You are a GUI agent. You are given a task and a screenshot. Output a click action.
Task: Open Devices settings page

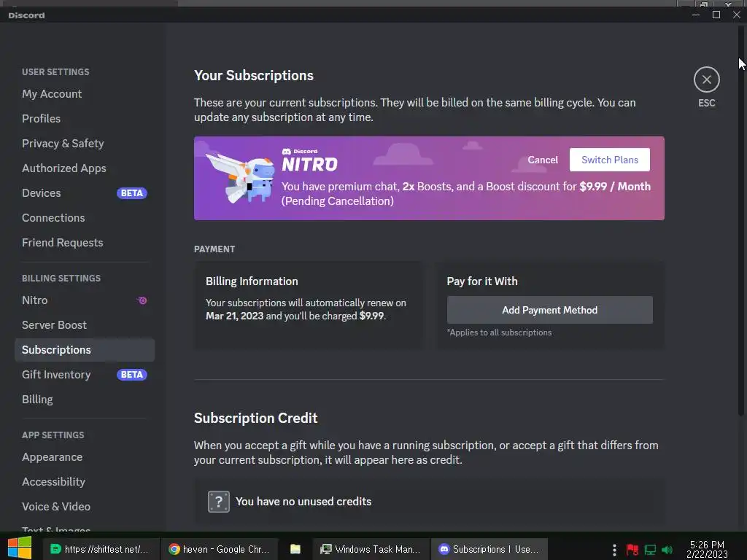click(x=42, y=192)
